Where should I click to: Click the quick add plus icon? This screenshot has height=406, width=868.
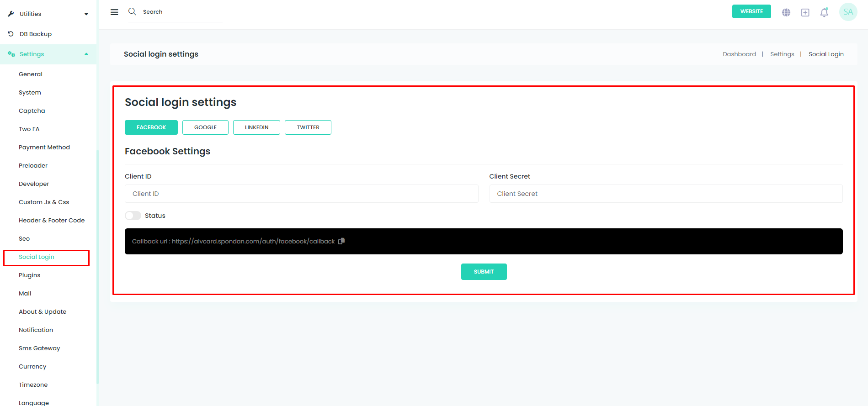coord(805,12)
